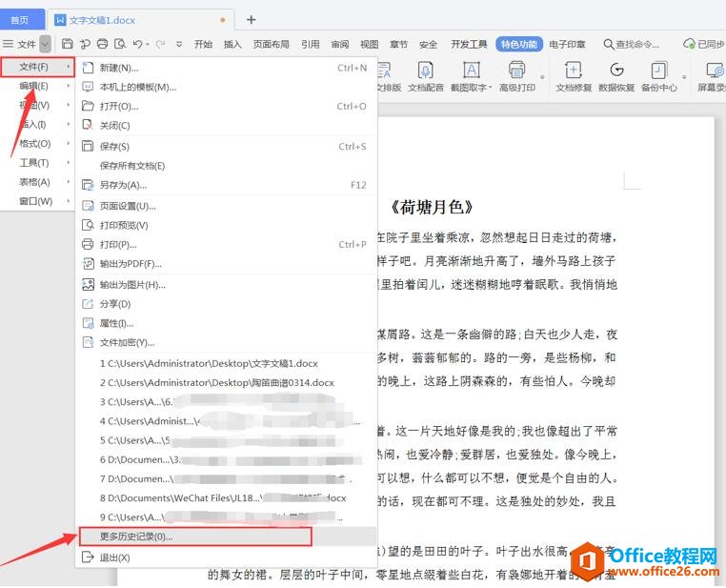Image resolution: width=726 pixels, height=588 pixels.
Task: Click the hamburger 文件 menu icon
Action: pos(8,44)
